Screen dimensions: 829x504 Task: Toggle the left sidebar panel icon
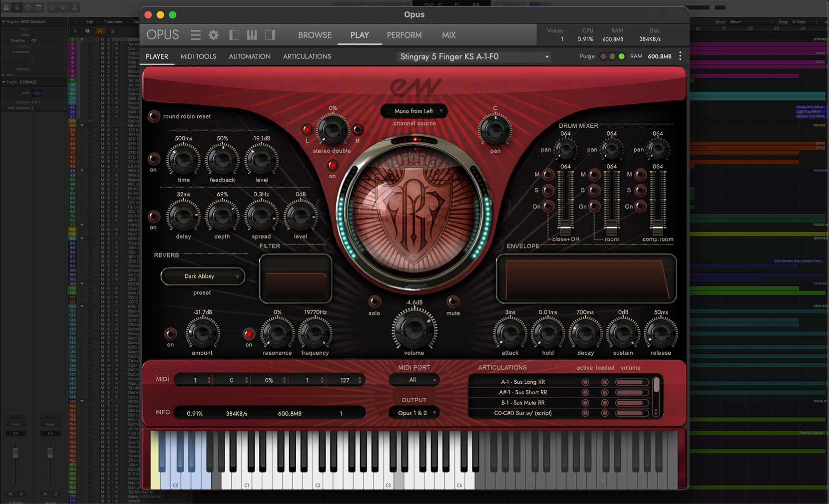234,35
